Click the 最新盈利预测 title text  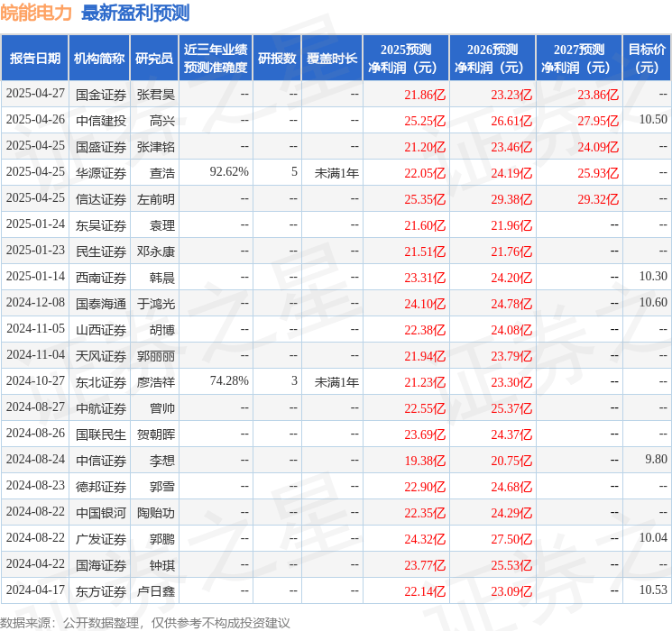pyautogui.click(x=135, y=13)
